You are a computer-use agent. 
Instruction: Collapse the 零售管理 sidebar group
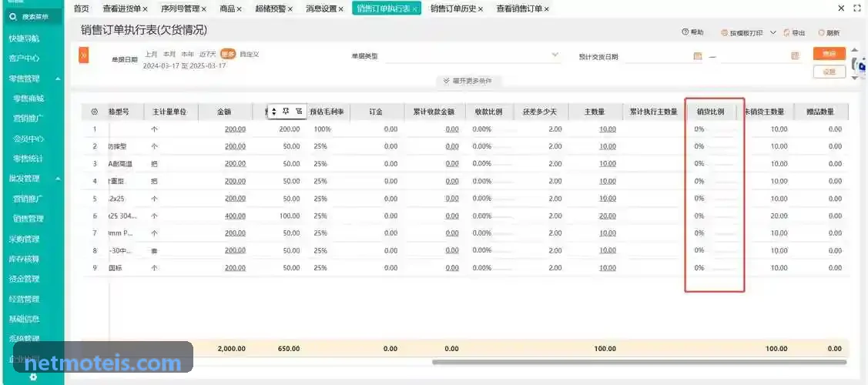click(58, 79)
